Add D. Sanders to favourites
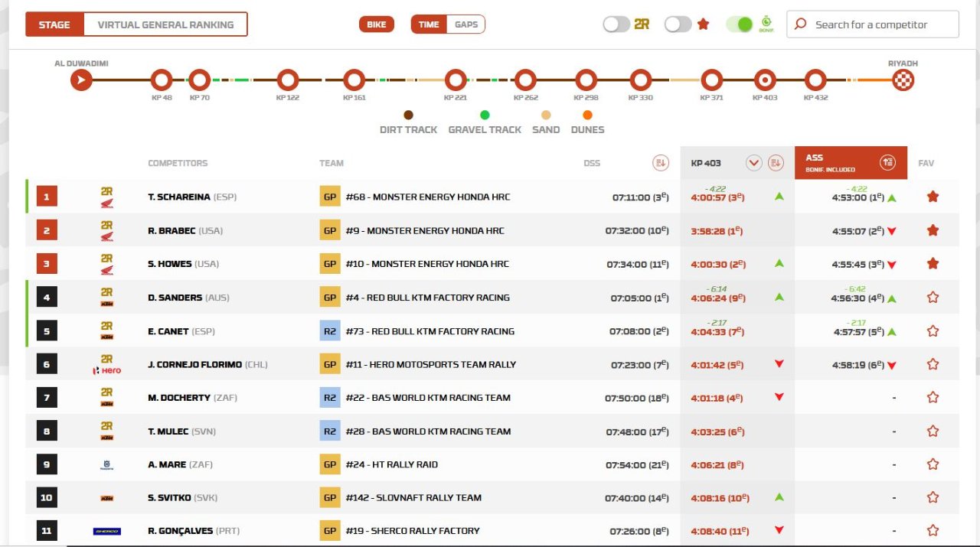 (933, 298)
